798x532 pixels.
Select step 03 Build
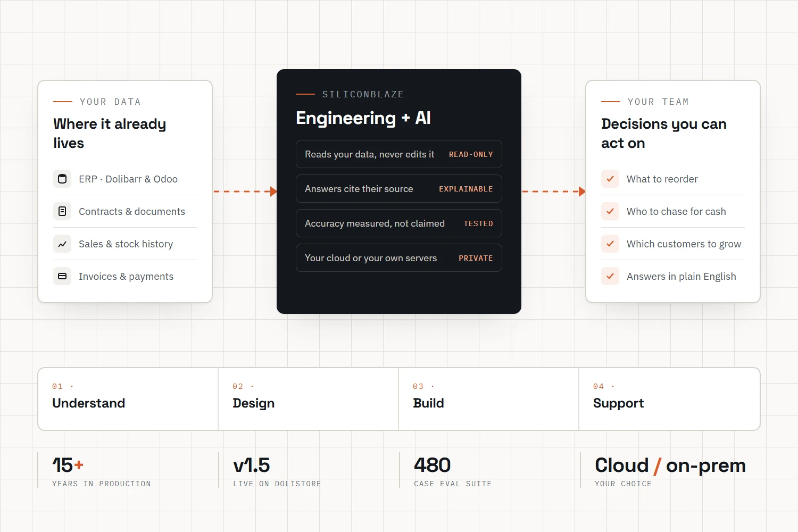489,399
